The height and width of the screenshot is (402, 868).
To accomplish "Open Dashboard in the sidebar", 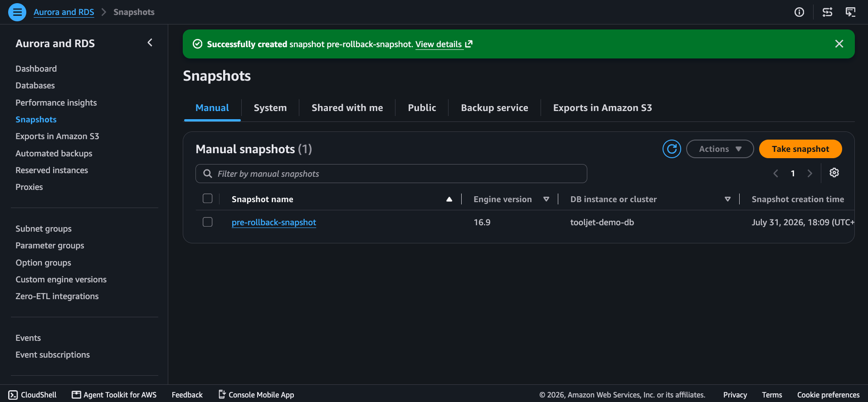I will coord(36,68).
